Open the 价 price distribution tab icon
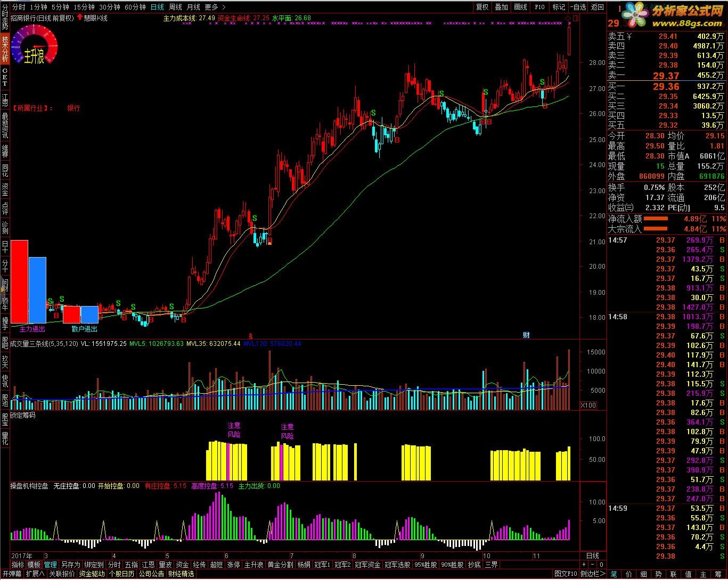Viewport: 728px width, 580px height. [629, 574]
